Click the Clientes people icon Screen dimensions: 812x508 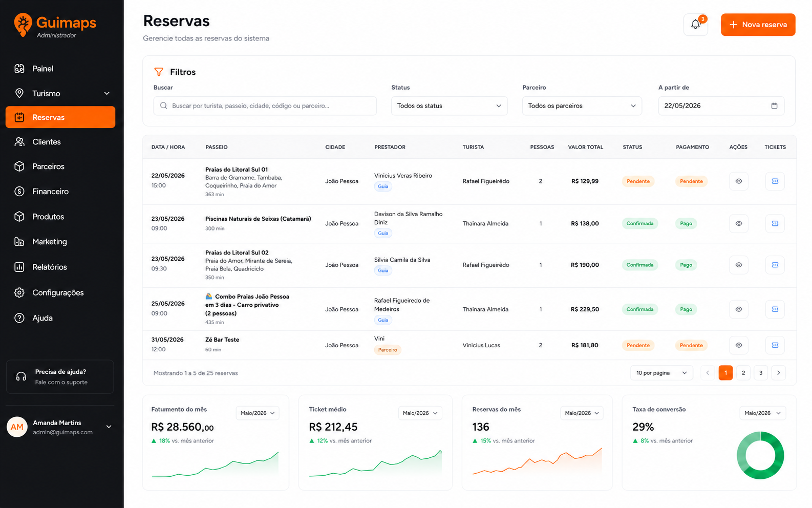19,142
